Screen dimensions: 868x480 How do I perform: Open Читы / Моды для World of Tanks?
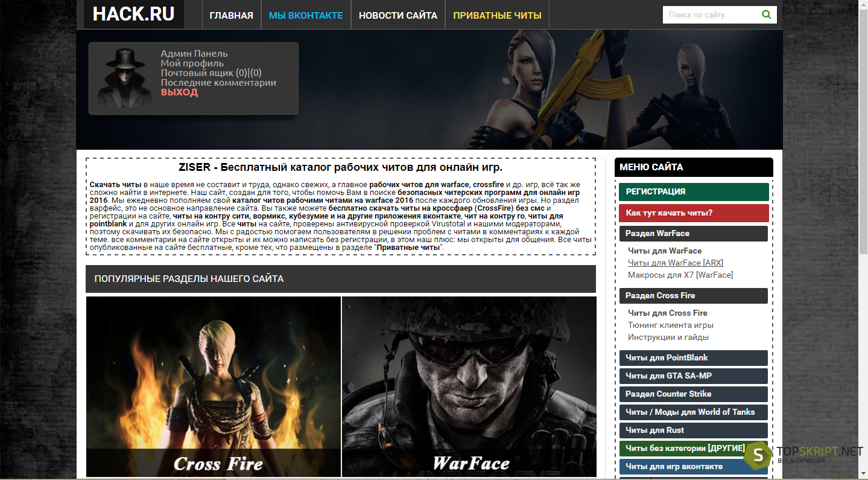point(694,412)
